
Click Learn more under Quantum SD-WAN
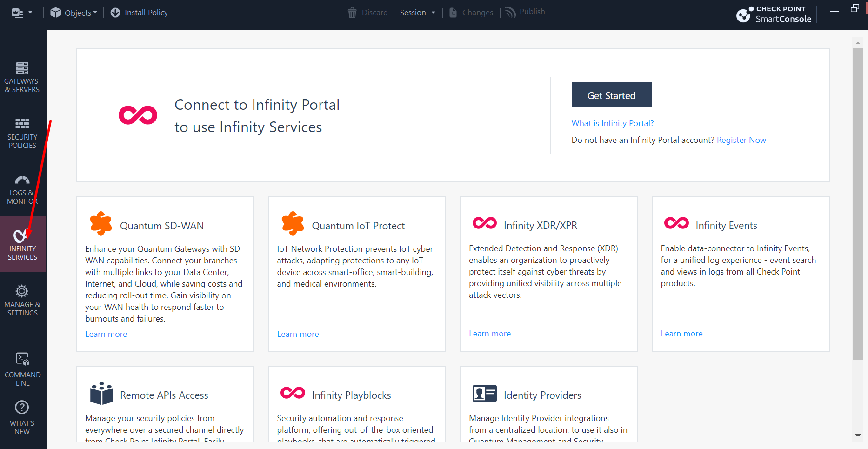point(106,334)
